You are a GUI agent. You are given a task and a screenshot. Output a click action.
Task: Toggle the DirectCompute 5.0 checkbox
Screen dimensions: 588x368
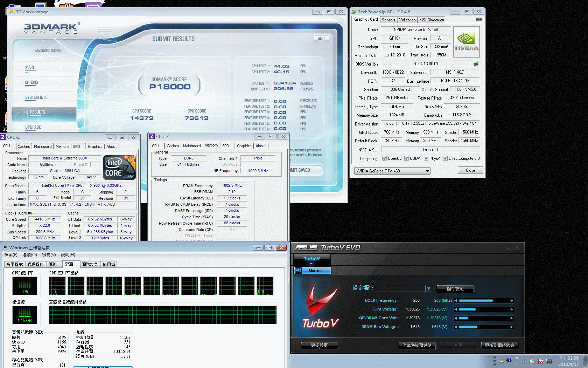[x=445, y=158]
